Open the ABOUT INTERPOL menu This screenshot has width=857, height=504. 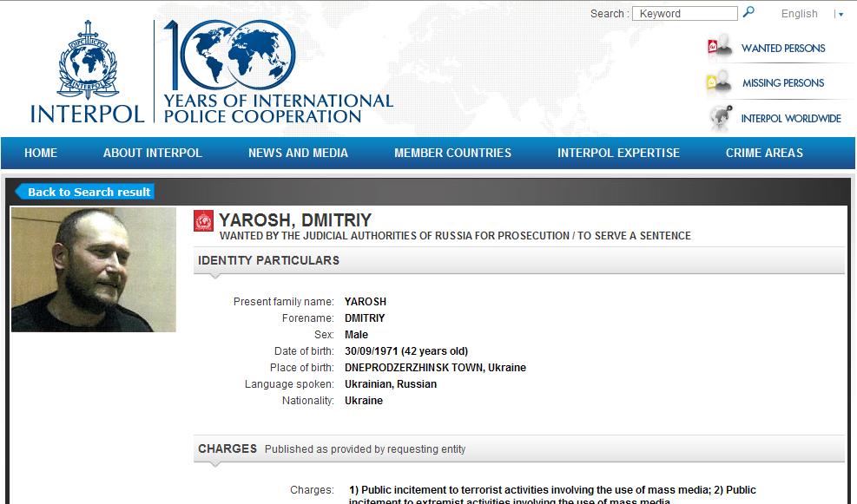coord(153,153)
